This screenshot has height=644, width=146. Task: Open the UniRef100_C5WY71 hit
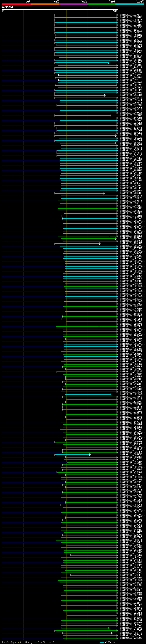click(x=131, y=98)
